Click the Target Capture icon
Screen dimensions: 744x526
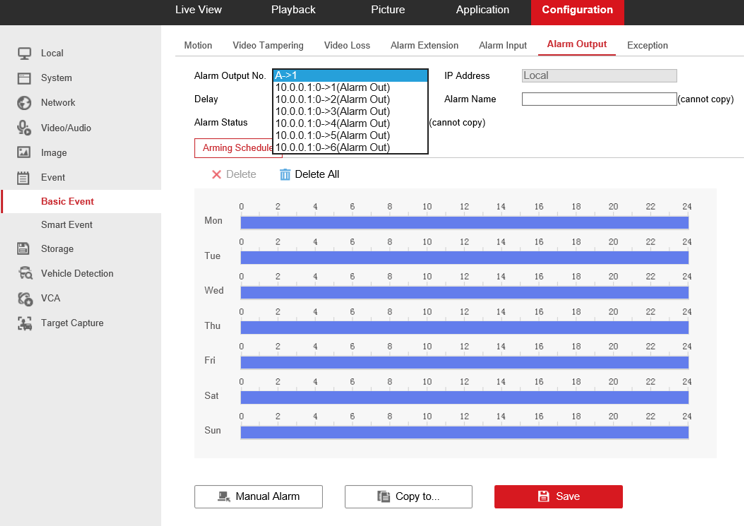24,323
